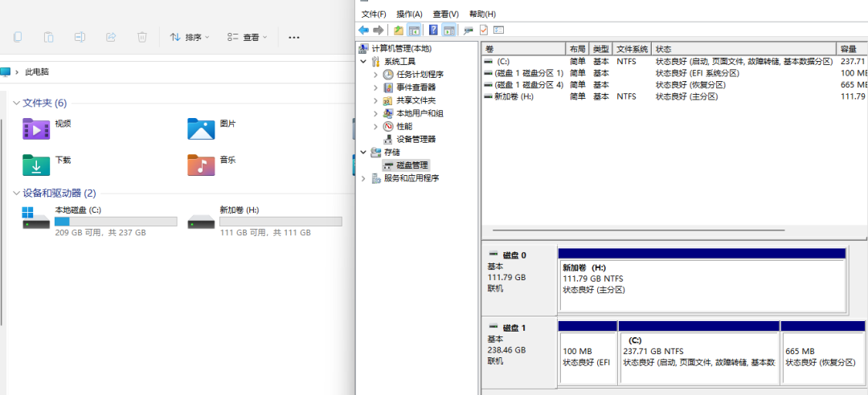Click the This PC monitor icon in address bar
The image size is (868, 395).
tap(5, 72)
